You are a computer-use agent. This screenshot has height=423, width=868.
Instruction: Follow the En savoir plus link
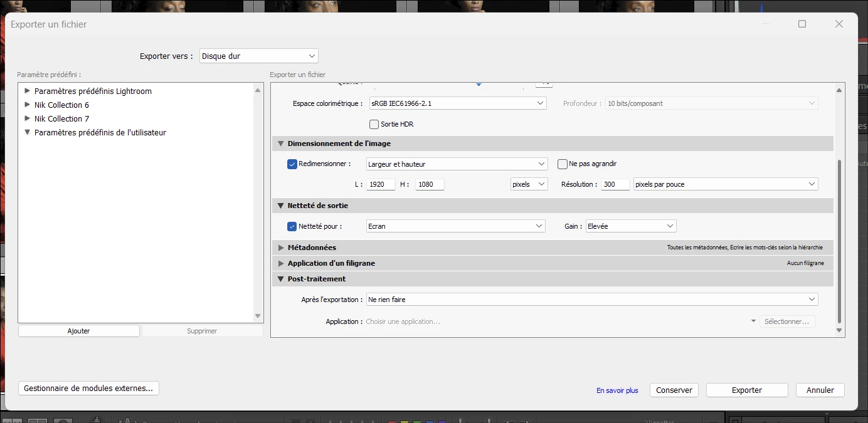[617, 390]
